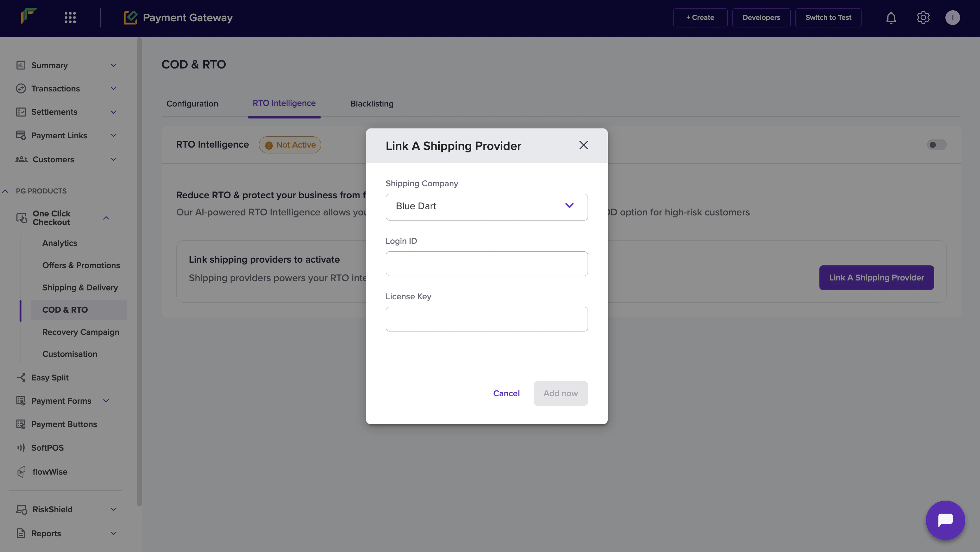This screenshot has width=980, height=552.
Task: Click the flowWise sidebar icon
Action: coord(22,472)
